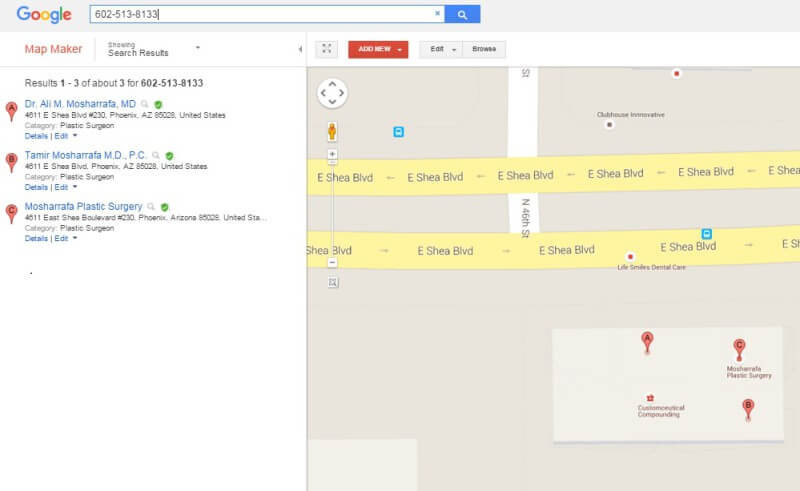This screenshot has width=800, height=491.
Task: Click the N 46th St road label
Action: (525, 218)
